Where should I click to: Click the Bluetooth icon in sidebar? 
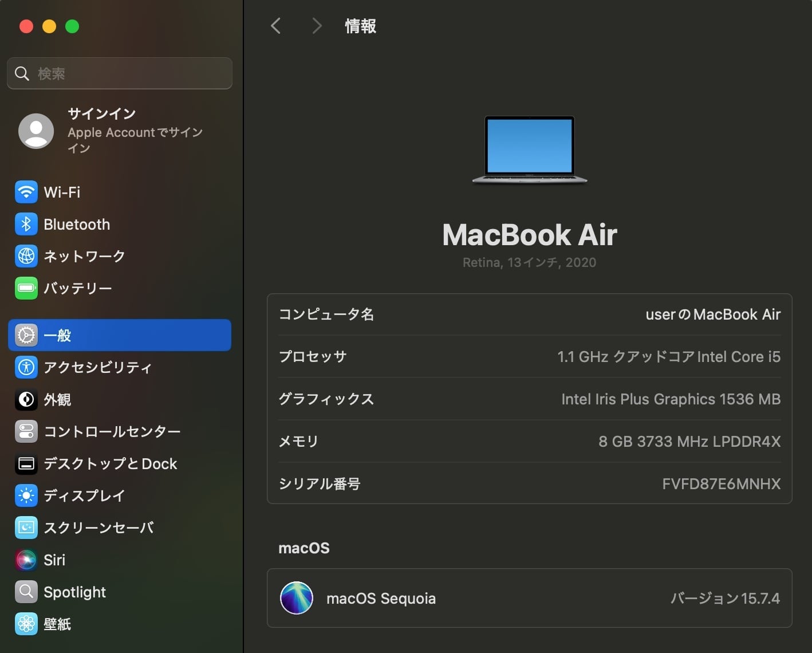(x=26, y=224)
